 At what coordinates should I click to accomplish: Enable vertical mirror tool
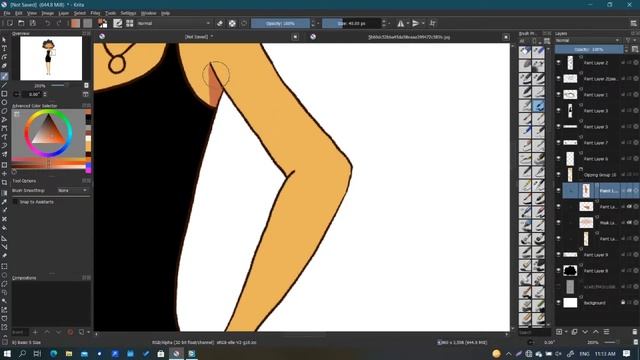tap(416, 23)
